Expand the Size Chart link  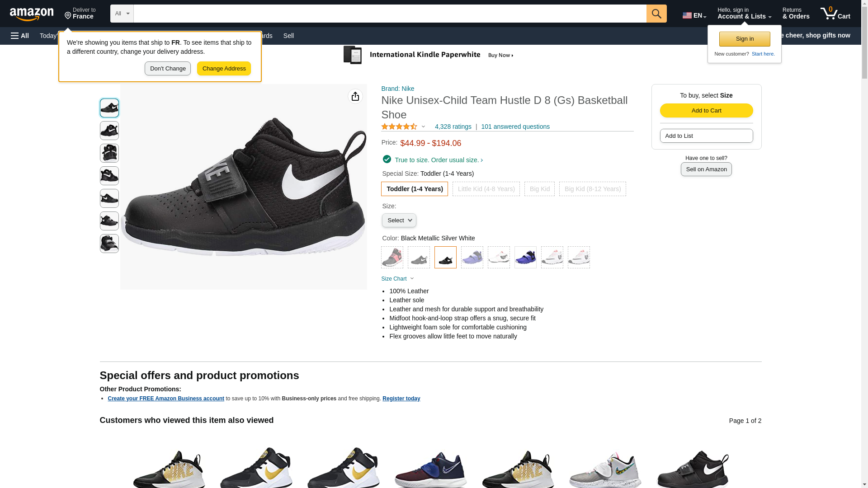point(397,279)
